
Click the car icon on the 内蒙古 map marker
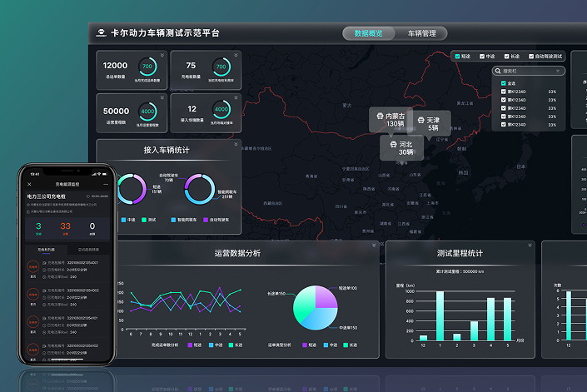381,116
